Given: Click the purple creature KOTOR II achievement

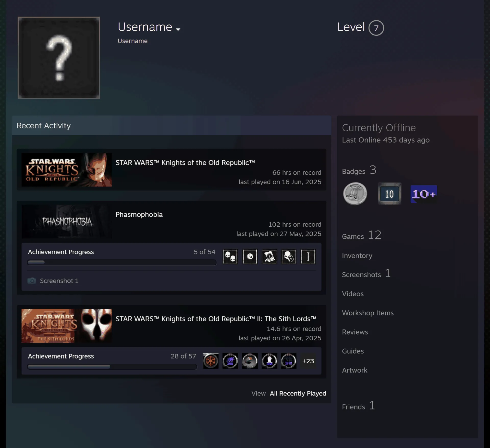Looking at the screenshot, I should pos(230,361).
